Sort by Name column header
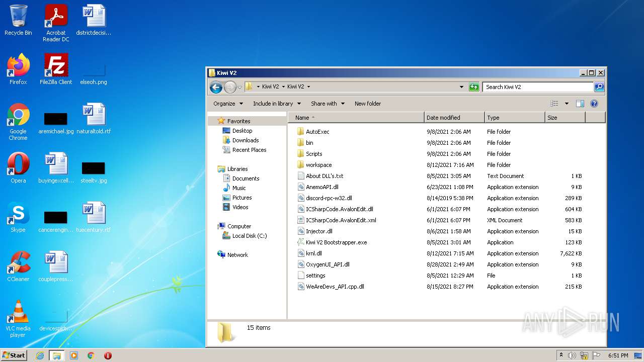This screenshot has height=362, width=644. coord(356,118)
